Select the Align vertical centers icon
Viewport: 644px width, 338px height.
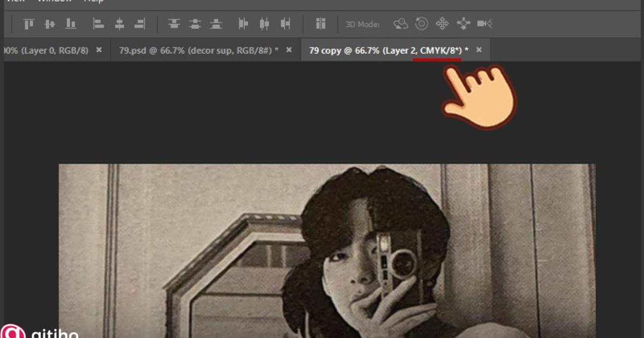click(x=50, y=24)
